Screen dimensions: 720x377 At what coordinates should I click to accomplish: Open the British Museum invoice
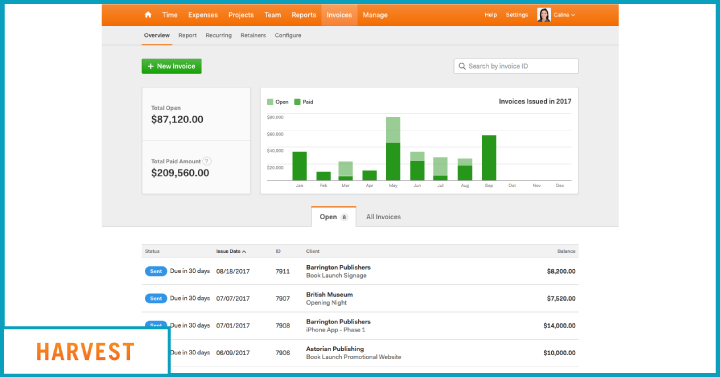tap(329, 298)
